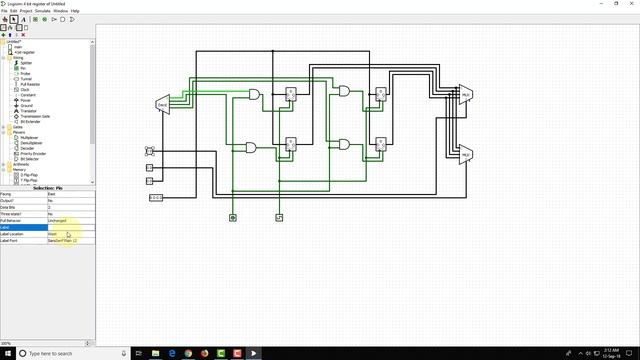Open the Simulate menu

pyautogui.click(x=43, y=11)
